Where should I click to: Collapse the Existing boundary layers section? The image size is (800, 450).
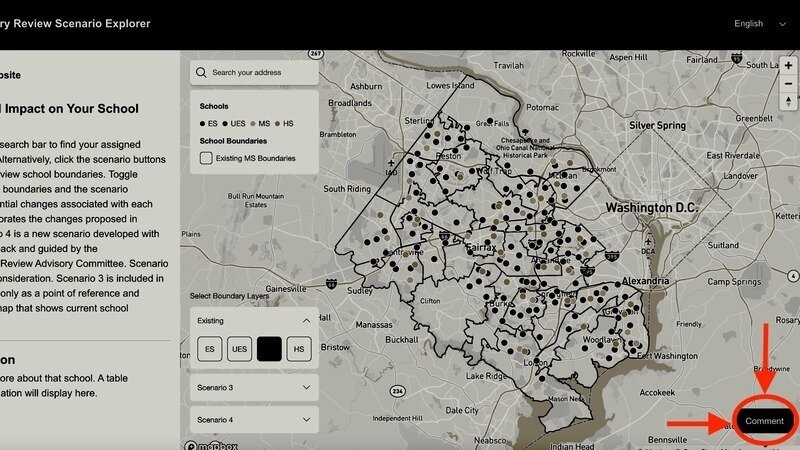pos(305,321)
